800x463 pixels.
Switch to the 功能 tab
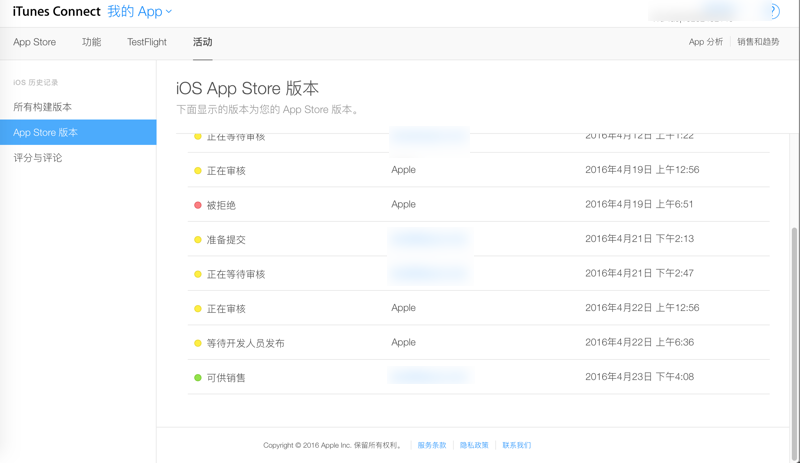[91, 42]
